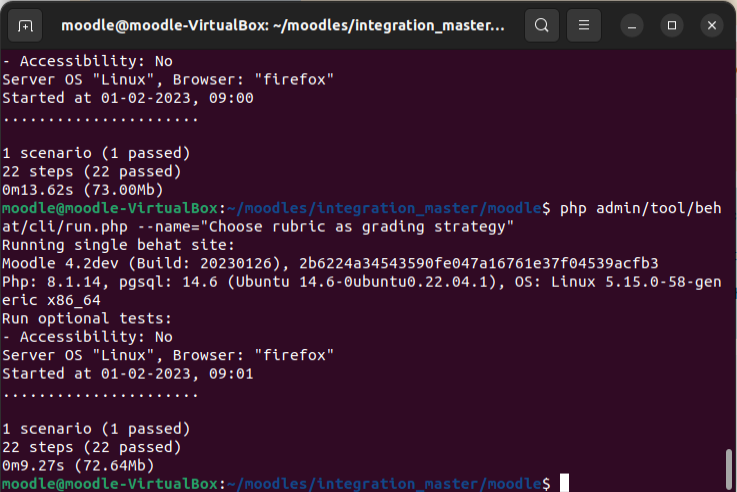737x492 pixels.
Task: Minimize the terminal window
Action: [x=632, y=25]
